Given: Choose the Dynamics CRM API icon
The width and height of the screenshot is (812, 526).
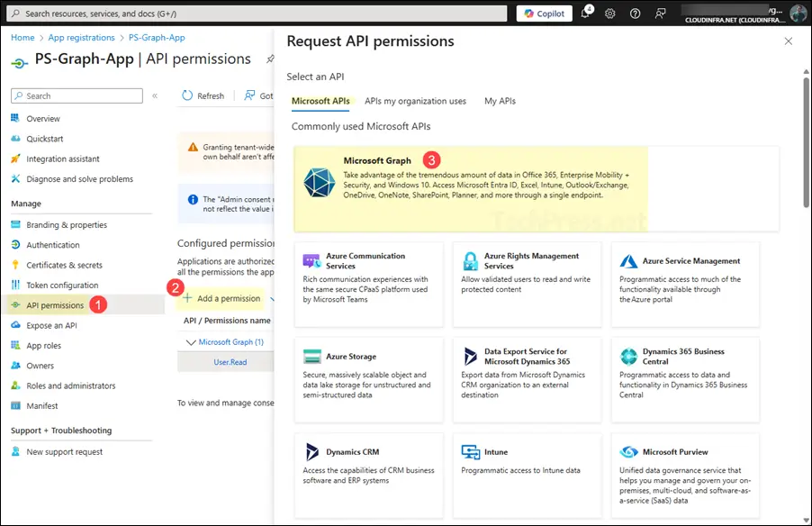Looking at the screenshot, I should [x=312, y=452].
